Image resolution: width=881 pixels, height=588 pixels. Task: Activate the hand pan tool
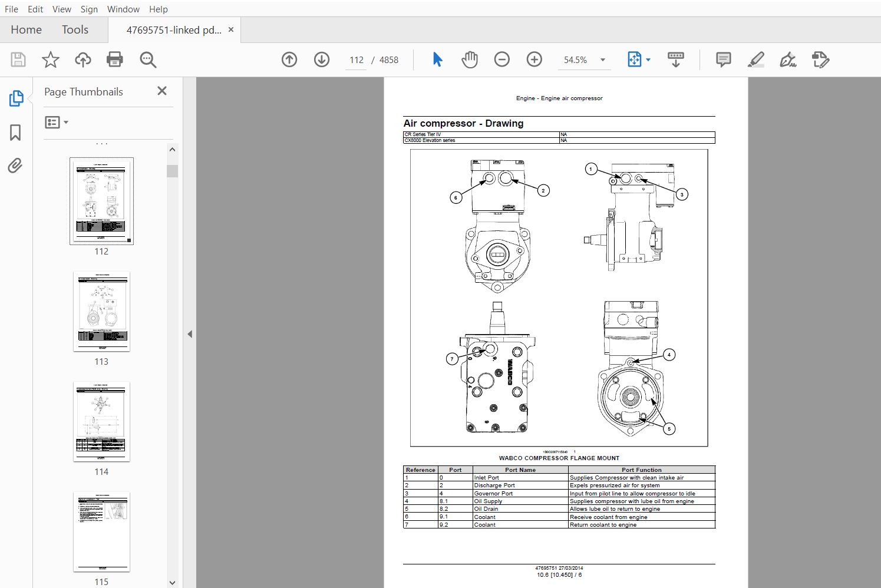(x=470, y=60)
